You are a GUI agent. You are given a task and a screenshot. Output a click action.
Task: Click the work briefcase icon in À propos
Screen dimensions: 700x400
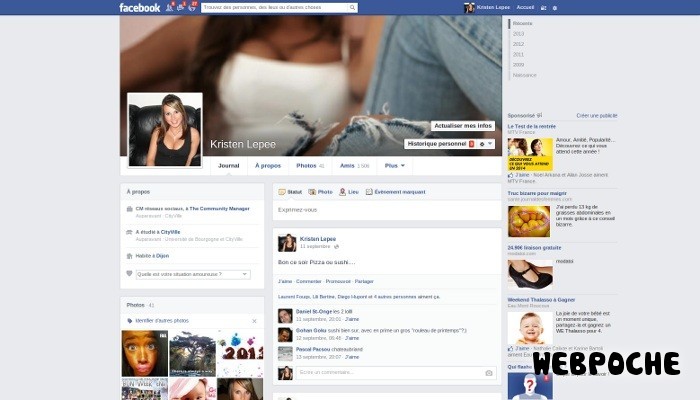[129, 209]
